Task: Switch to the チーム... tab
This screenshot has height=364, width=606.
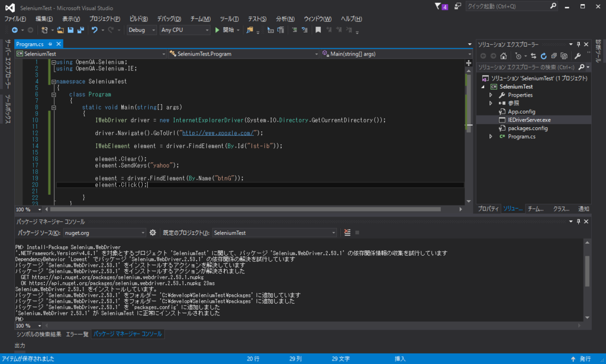Action: click(536, 209)
